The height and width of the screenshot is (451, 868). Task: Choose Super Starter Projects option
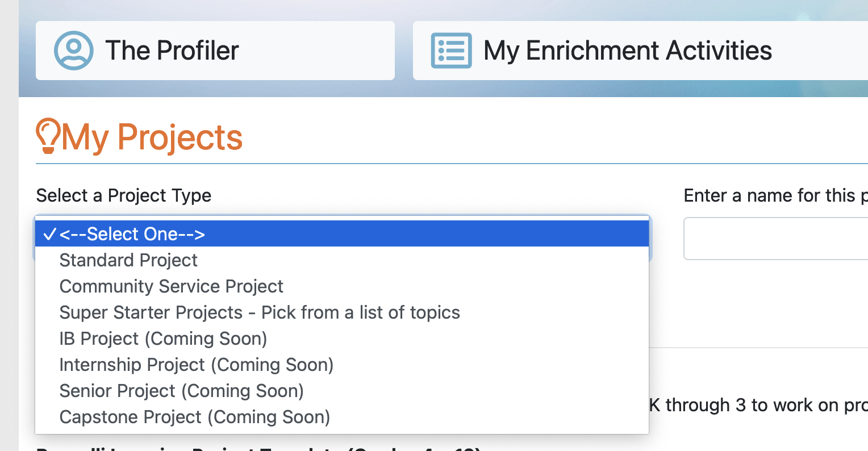(x=260, y=312)
